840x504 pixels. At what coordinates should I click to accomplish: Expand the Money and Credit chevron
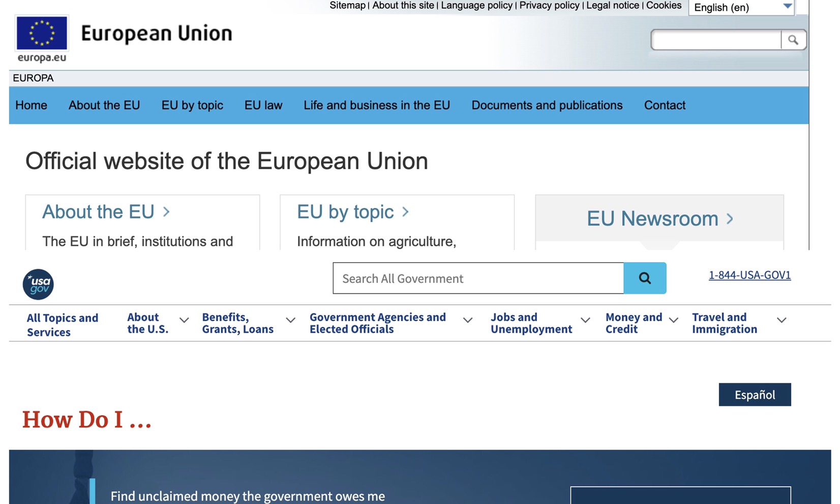673,320
